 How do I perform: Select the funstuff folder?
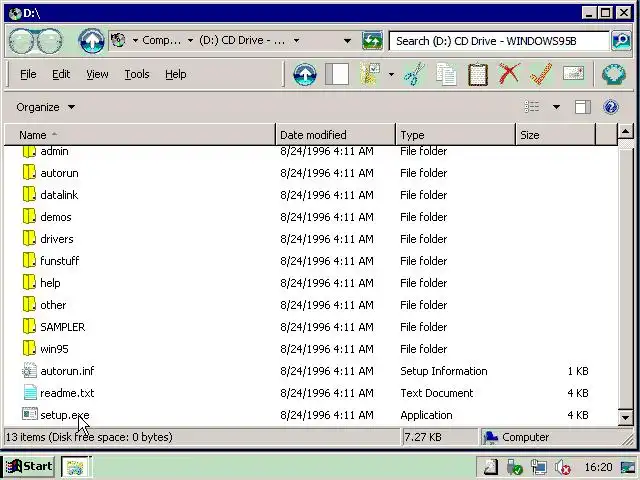51,261
